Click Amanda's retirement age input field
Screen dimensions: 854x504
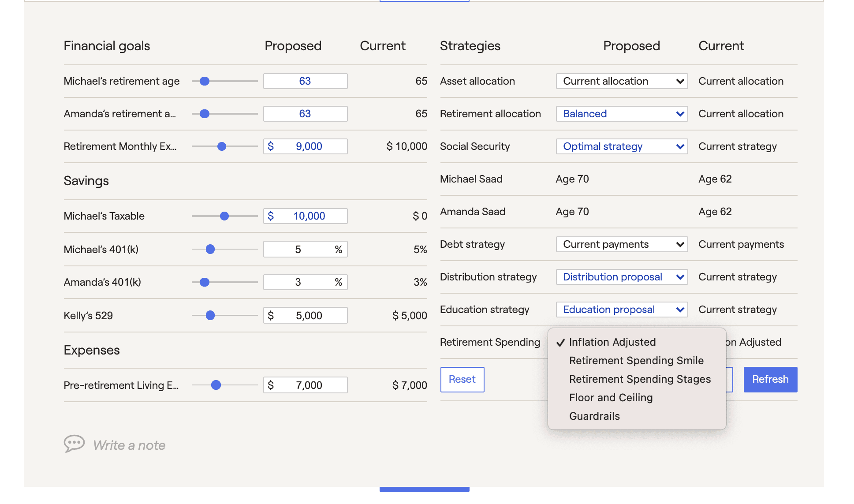click(x=305, y=113)
